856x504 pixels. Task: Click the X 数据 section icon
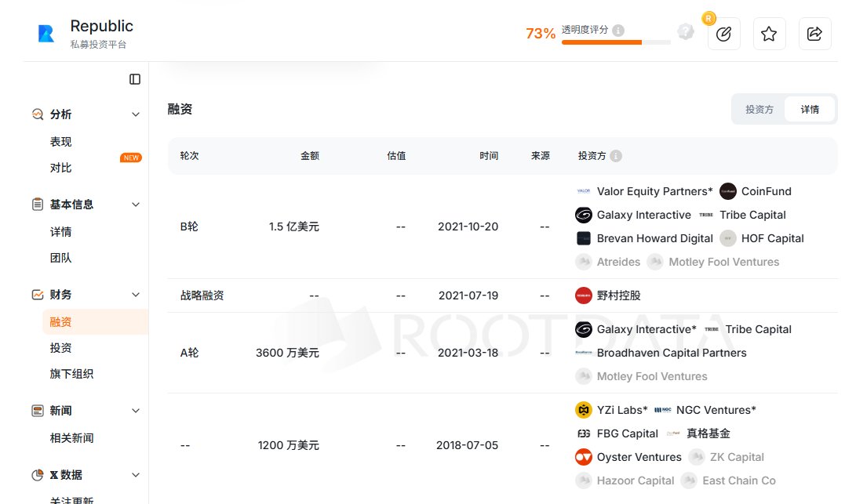(x=37, y=475)
